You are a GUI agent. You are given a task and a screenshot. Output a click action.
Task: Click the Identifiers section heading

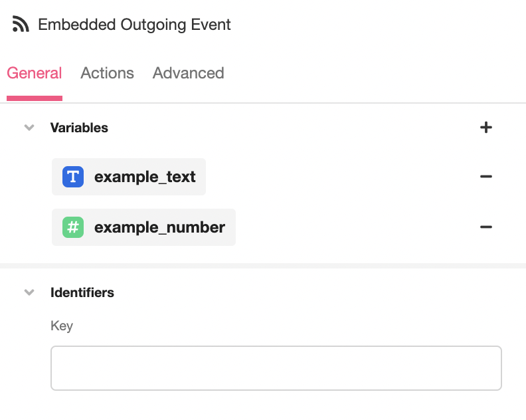click(x=82, y=293)
